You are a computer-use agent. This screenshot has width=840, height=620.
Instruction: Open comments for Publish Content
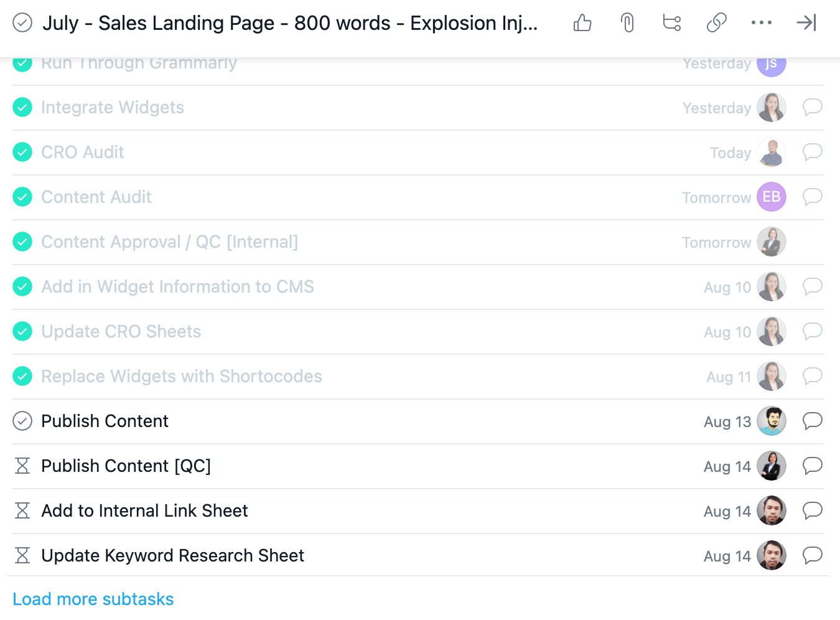coord(813,421)
